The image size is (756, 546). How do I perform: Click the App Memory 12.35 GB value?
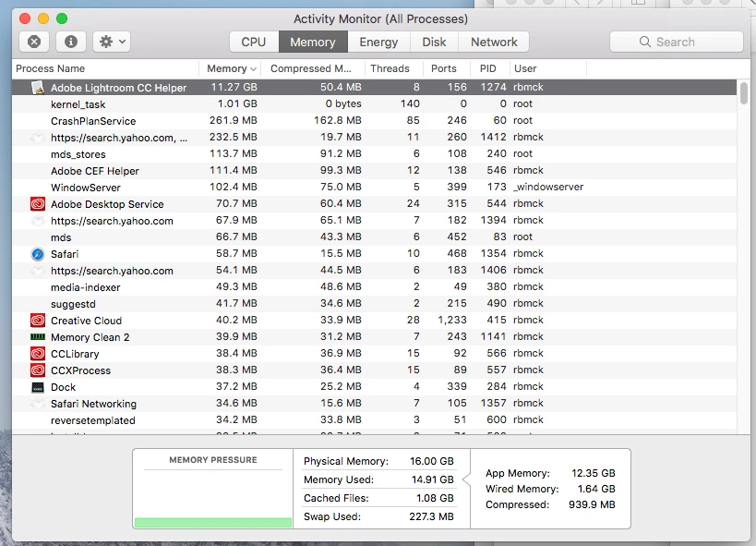(x=593, y=473)
